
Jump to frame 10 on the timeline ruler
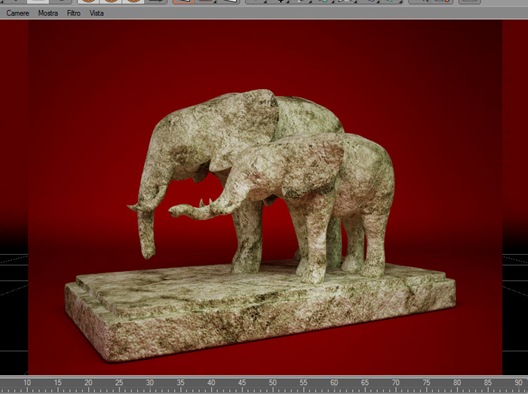27,383
